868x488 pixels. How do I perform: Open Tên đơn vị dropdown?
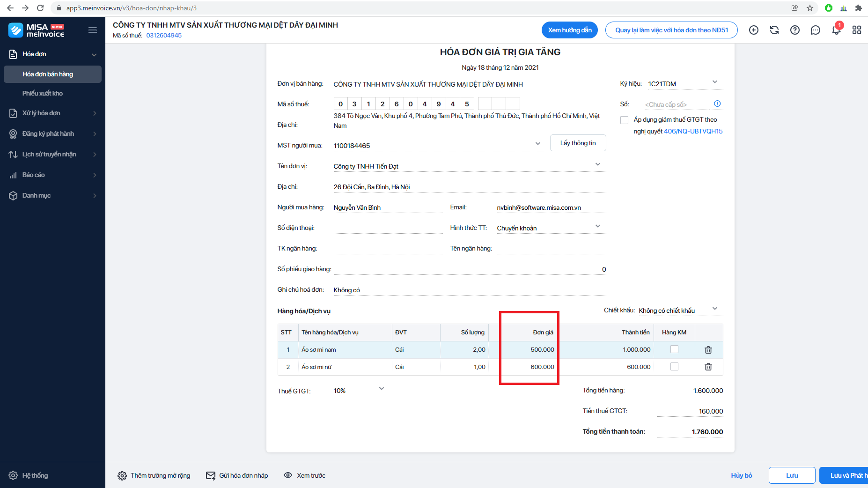click(598, 164)
